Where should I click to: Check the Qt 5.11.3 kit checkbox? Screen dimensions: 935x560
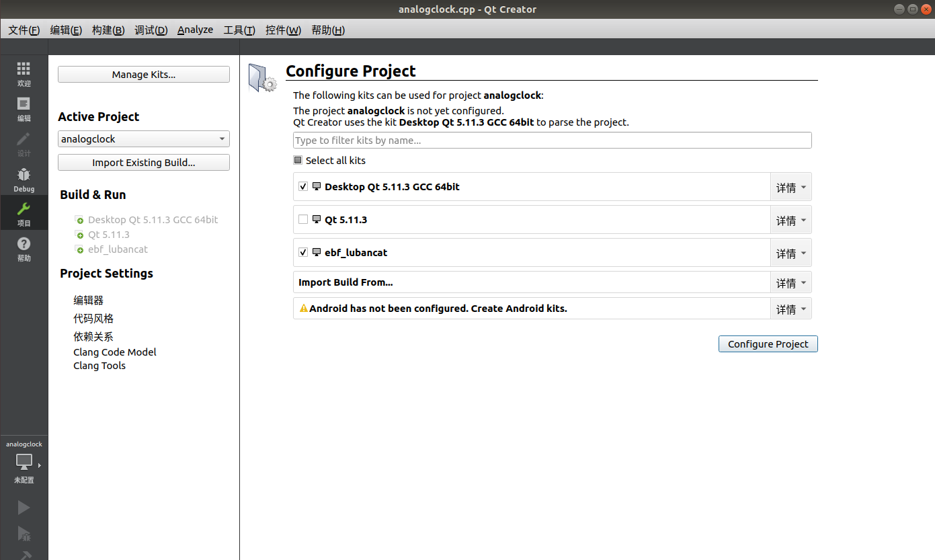[303, 219]
